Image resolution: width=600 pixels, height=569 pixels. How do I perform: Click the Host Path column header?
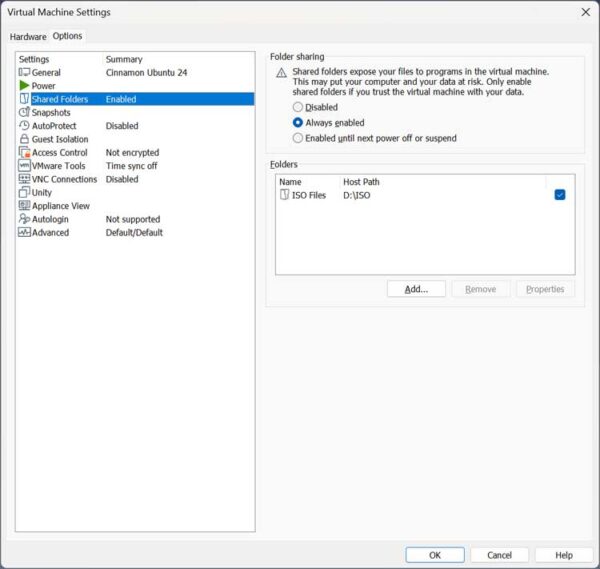click(361, 182)
